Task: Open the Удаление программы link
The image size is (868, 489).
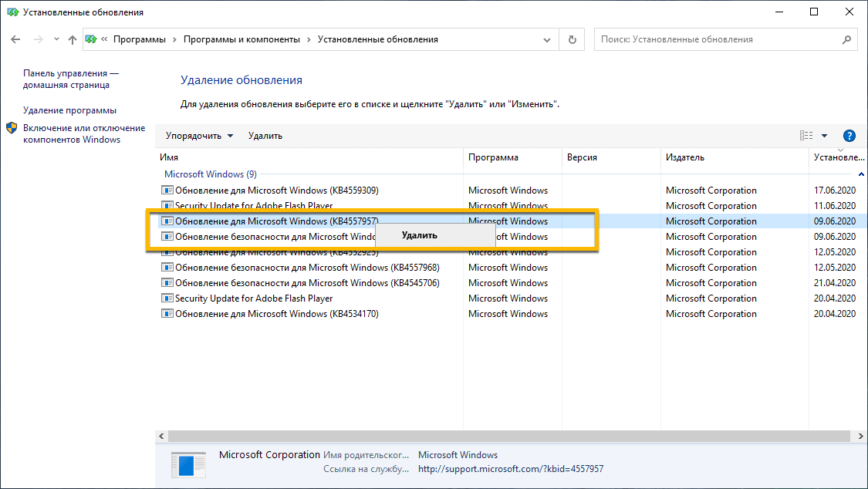Action: pyautogui.click(x=69, y=110)
